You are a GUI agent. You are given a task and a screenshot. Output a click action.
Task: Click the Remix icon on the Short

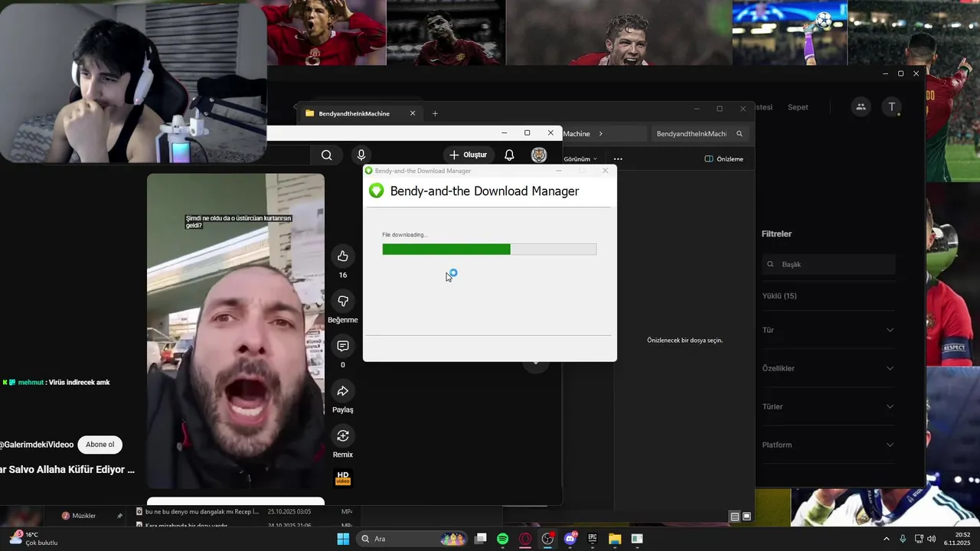point(343,435)
